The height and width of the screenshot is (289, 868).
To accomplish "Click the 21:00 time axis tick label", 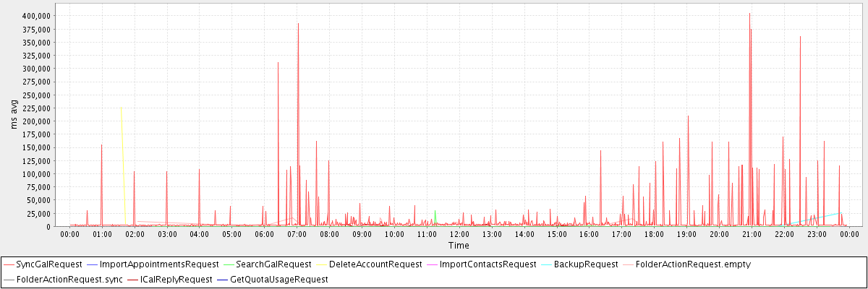I will (752, 234).
